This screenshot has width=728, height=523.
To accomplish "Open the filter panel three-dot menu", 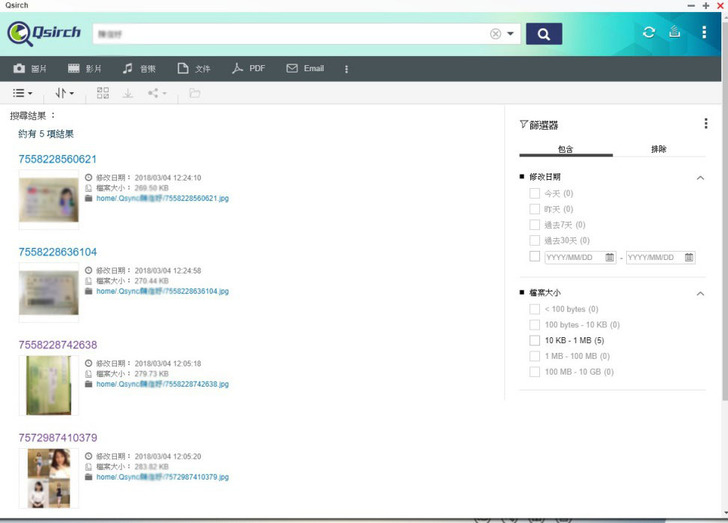I will click(x=706, y=124).
